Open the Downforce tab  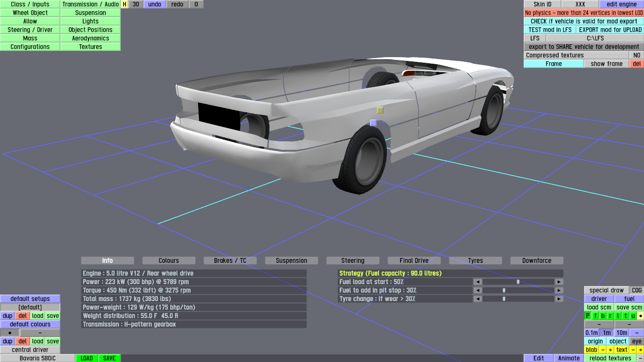(x=537, y=261)
